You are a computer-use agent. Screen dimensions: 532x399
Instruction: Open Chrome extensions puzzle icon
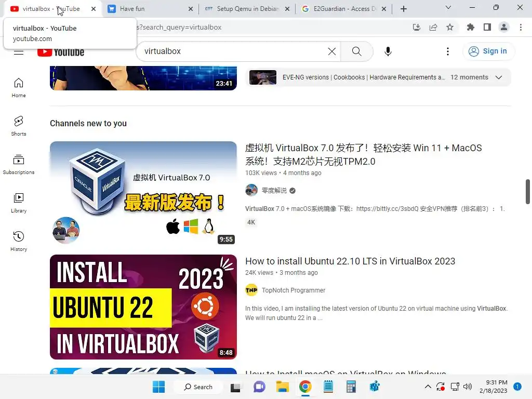470,27
